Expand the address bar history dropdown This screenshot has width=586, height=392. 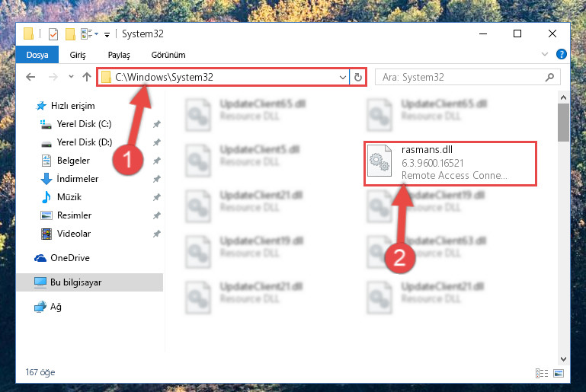tap(342, 78)
